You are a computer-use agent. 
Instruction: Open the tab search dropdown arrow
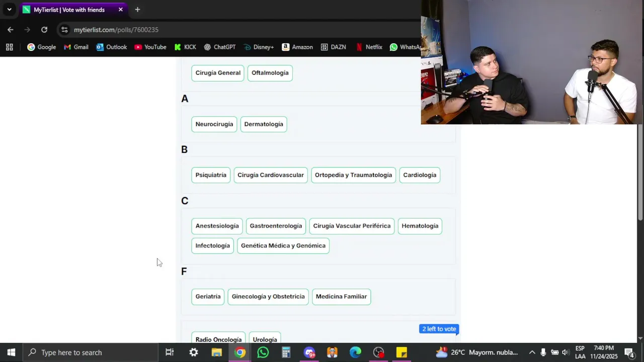coord(9,10)
